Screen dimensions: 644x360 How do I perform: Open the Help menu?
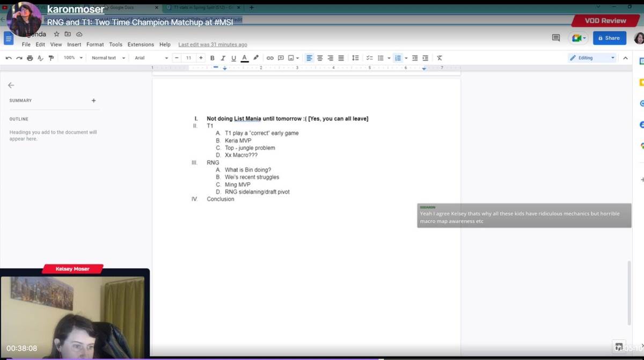[x=165, y=45]
